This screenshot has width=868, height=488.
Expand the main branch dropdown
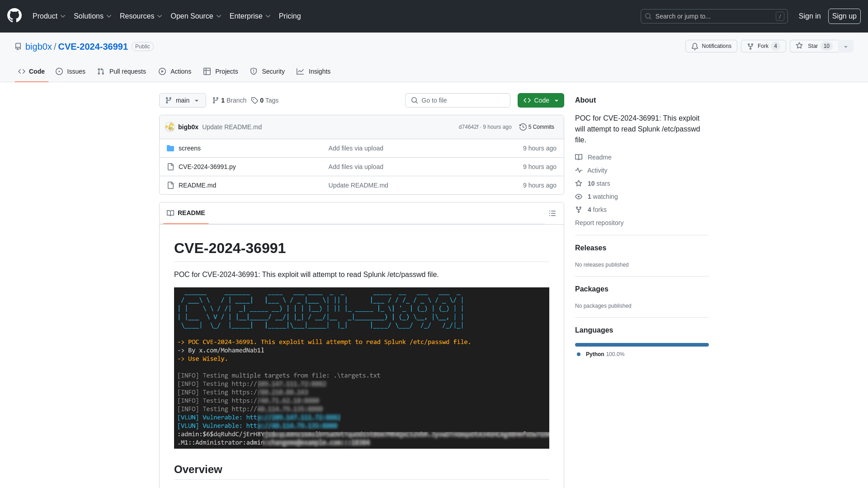[x=183, y=100]
